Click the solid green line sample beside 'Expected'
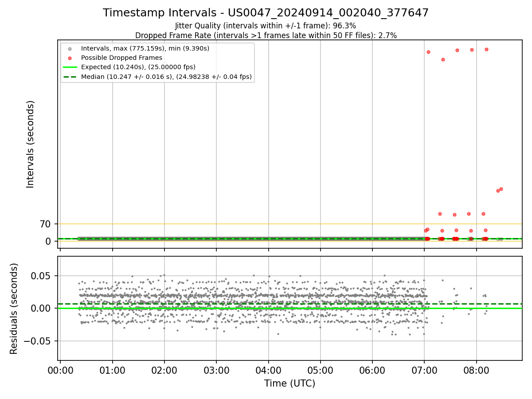 click(70, 67)
